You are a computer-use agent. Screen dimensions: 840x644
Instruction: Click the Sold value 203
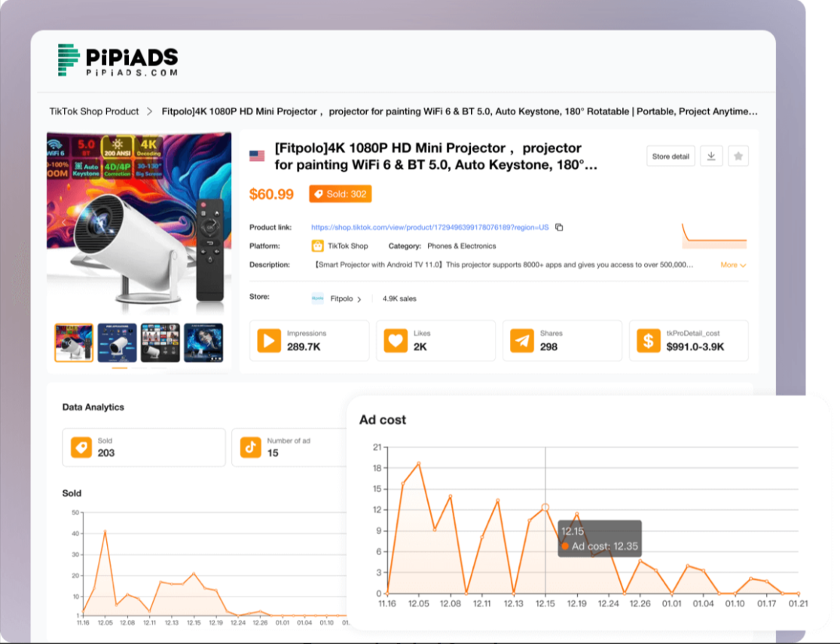[106, 453]
